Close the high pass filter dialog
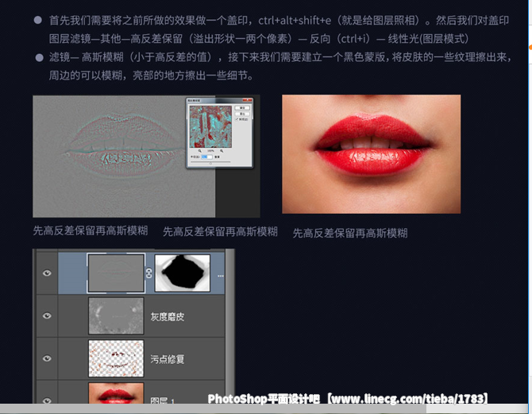Viewport: 532px width, 414px height. pos(247,100)
